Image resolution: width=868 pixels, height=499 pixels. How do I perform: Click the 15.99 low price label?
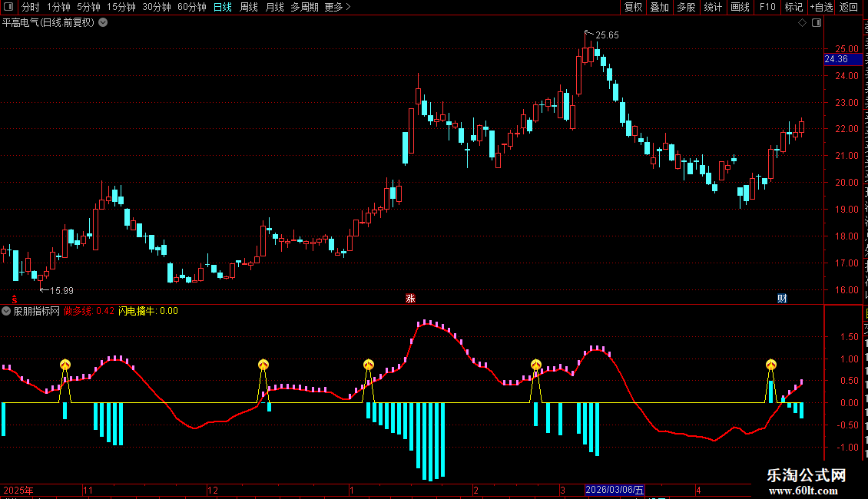pos(61,290)
